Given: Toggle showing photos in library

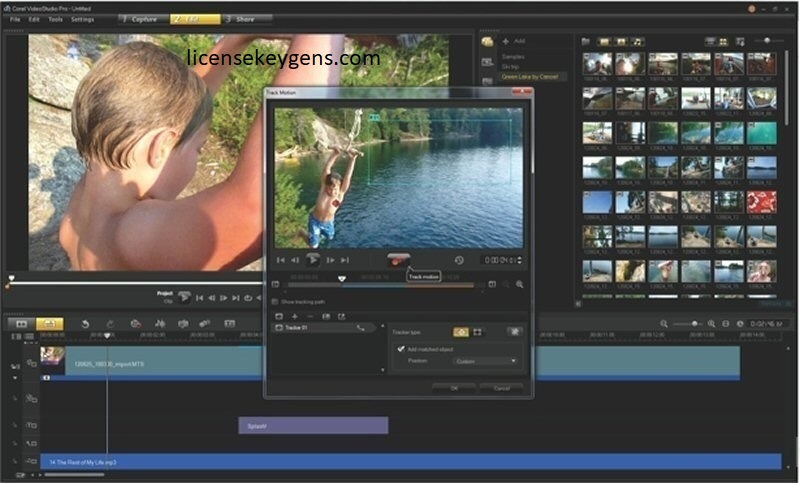Looking at the screenshot, I should 621,41.
